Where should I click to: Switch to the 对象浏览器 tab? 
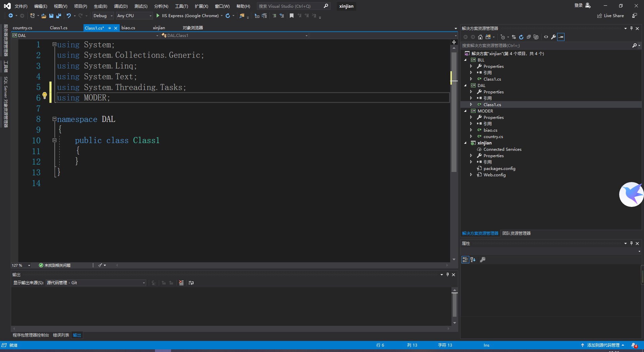(x=193, y=28)
